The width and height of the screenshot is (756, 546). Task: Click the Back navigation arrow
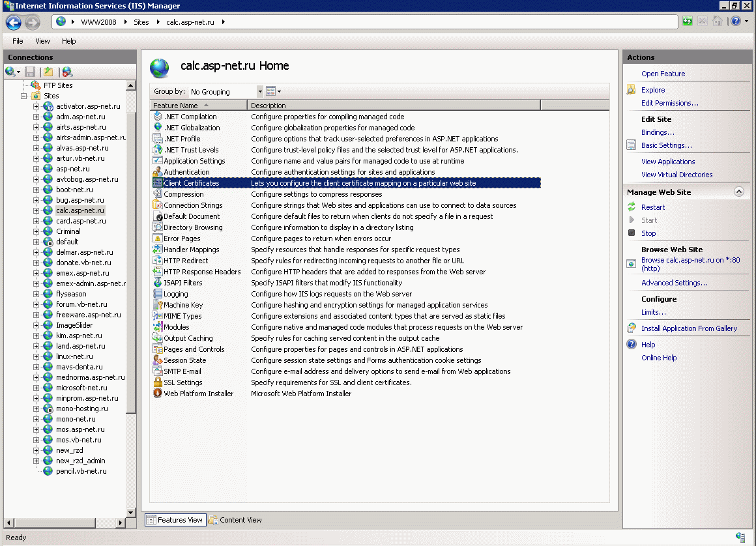pyautogui.click(x=14, y=22)
